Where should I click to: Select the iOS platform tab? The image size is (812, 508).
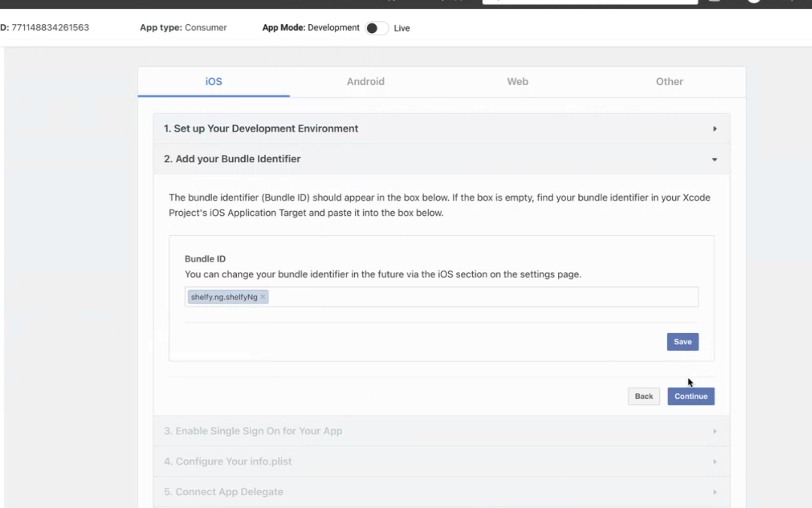click(x=214, y=81)
